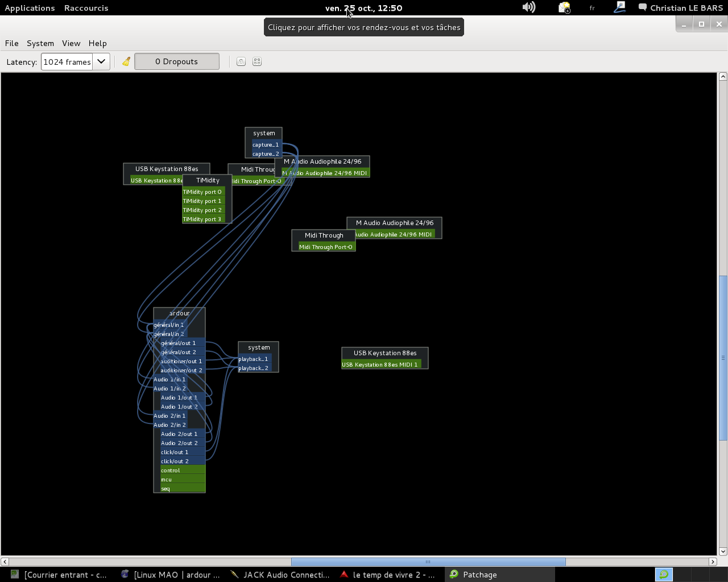Click the volume speaker icon
Screen dimensions: 728x582
tap(529, 7)
